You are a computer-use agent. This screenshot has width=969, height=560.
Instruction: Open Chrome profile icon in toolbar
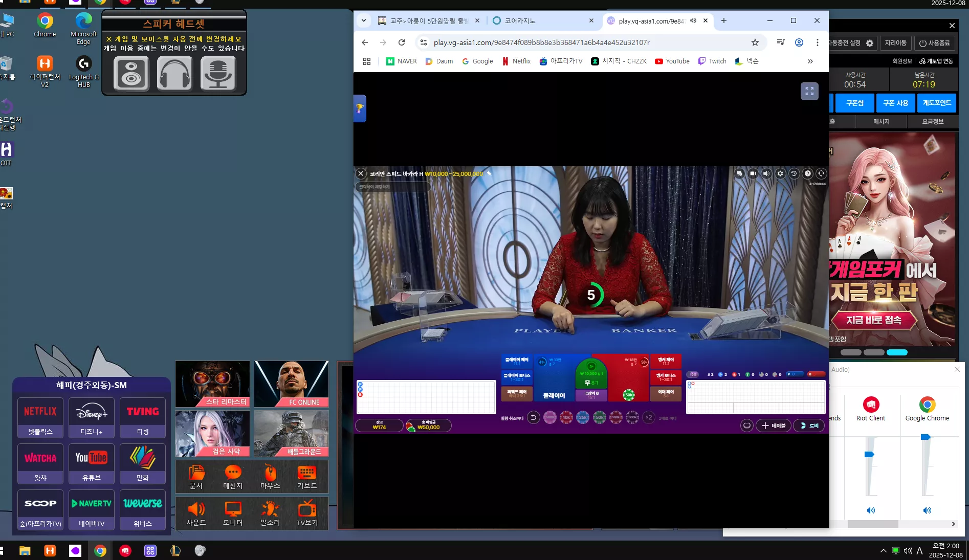(799, 42)
